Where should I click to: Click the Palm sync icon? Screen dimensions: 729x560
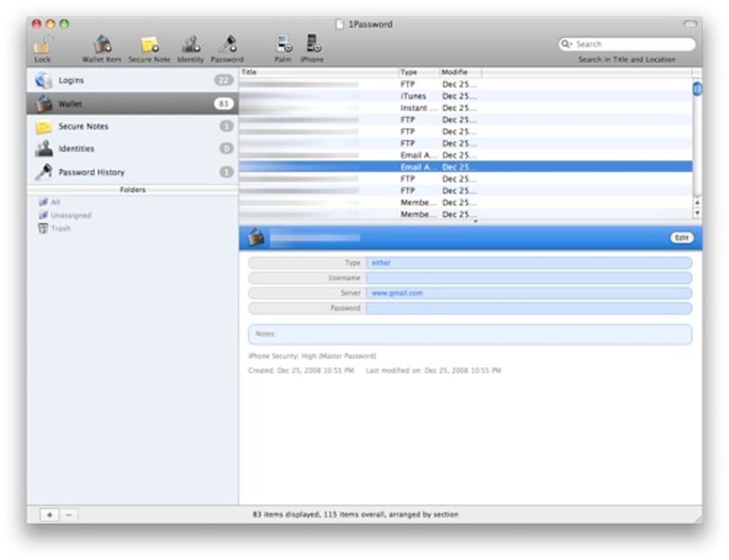pos(283,44)
